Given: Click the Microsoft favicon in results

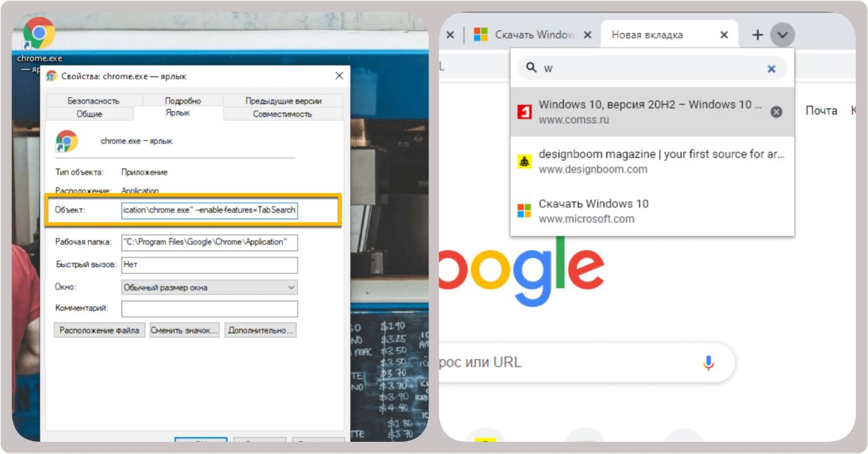Looking at the screenshot, I should click(x=524, y=211).
